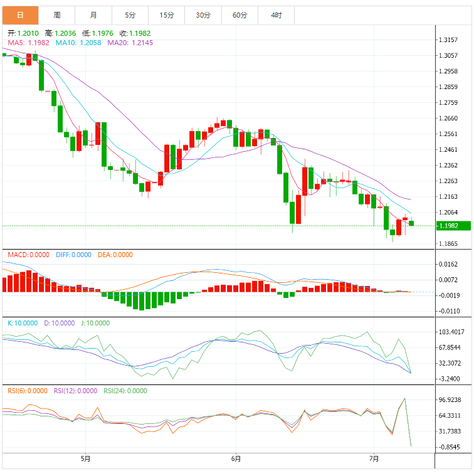Click the green 1.1982 current price tag
The height and width of the screenshot is (476, 474).
(x=453, y=226)
